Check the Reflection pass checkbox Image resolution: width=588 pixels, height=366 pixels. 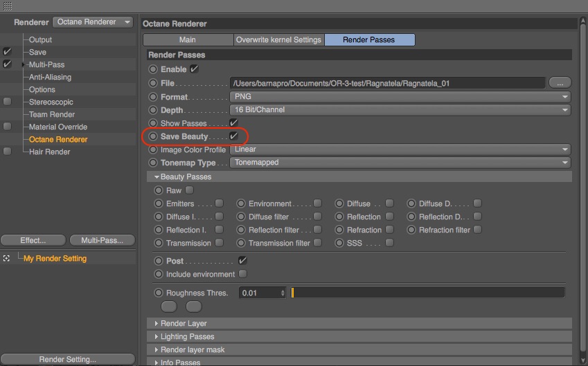coord(390,216)
